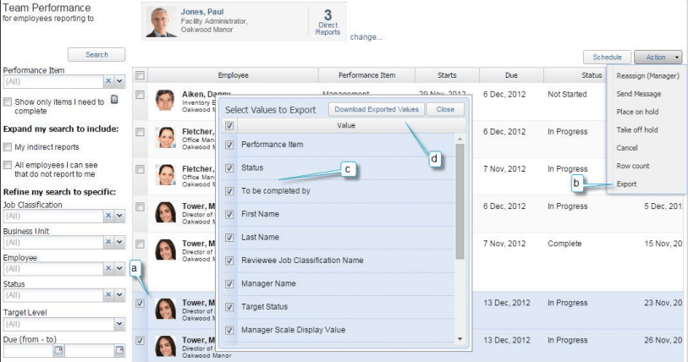Choose Reassign (Manager) from Action menu
The height and width of the screenshot is (362, 688).
click(x=647, y=76)
